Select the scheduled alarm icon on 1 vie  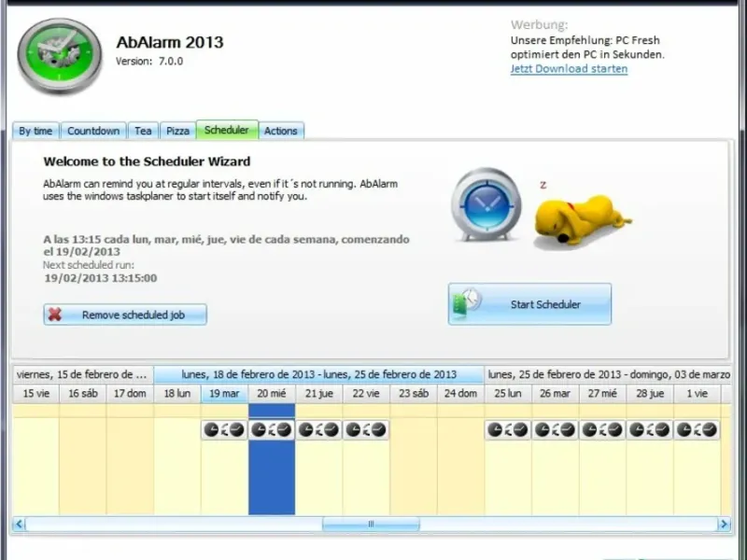click(x=697, y=430)
